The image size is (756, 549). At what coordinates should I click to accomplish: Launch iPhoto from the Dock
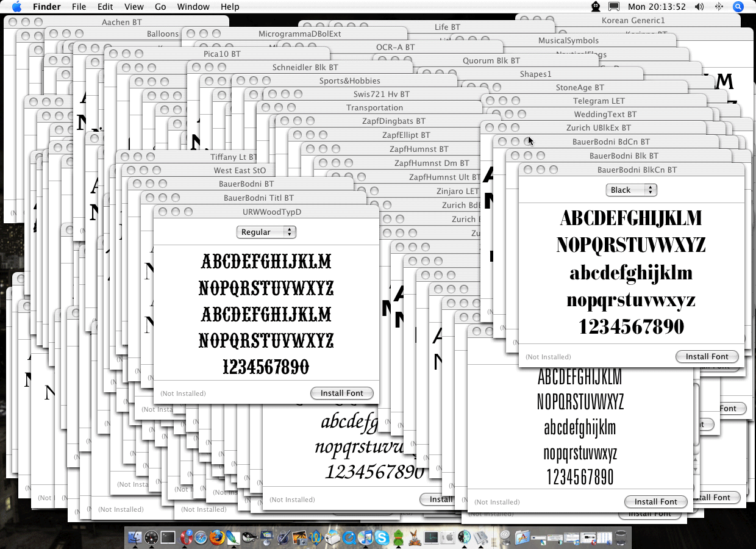click(x=299, y=538)
